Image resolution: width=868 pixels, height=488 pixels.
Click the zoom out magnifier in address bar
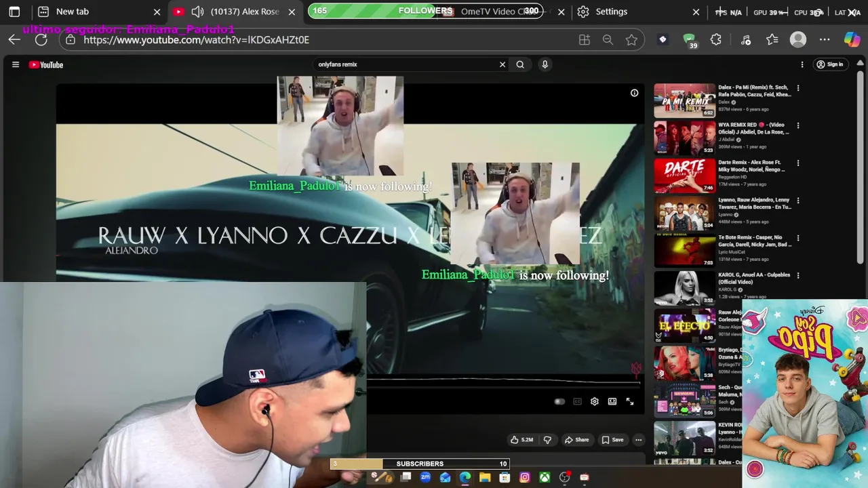608,40
